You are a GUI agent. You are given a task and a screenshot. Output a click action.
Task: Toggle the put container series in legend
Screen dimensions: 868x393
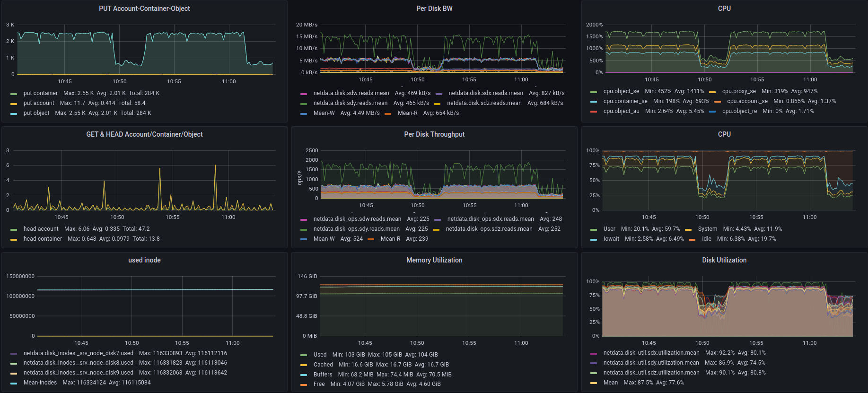(x=40, y=93)
